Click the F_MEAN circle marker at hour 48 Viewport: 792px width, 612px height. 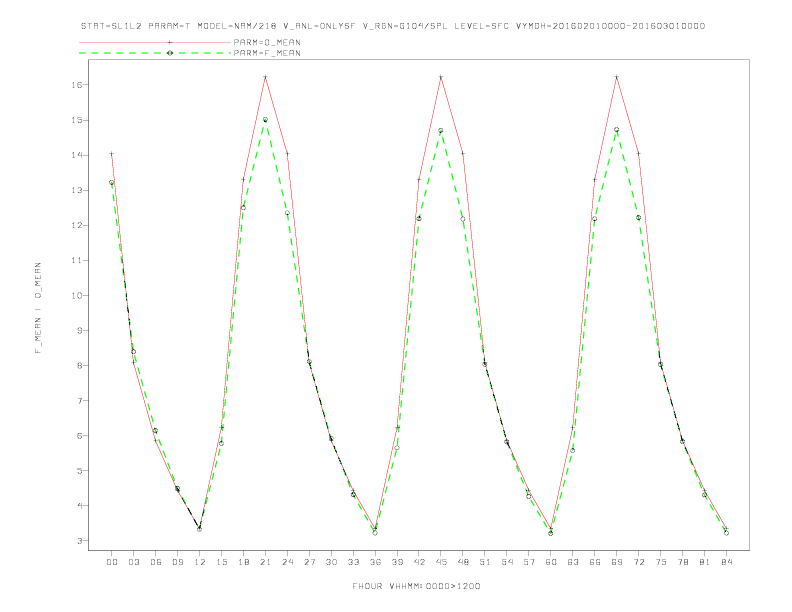point(463,219)
